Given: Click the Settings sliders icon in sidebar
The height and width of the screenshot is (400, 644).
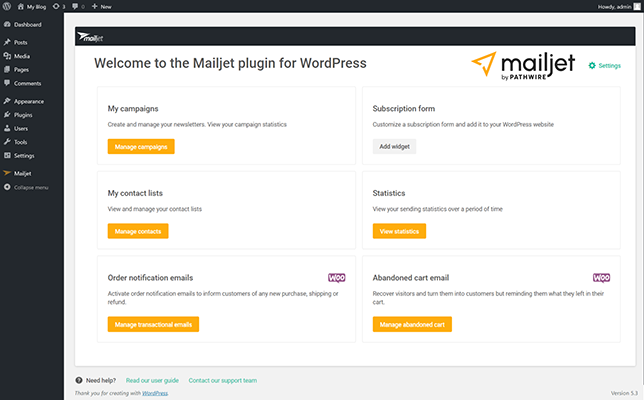Looking at the screenshot, I should pyautogui.click(x=7, y=155).
